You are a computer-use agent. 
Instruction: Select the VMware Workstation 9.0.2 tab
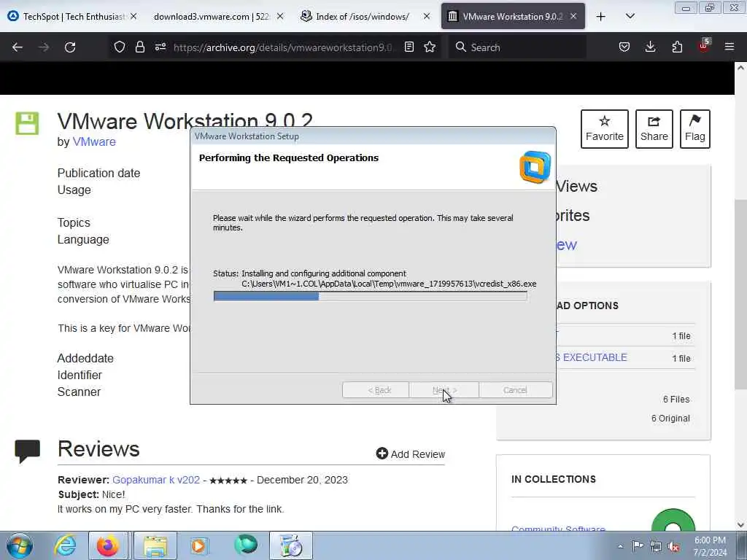(512, 16)
